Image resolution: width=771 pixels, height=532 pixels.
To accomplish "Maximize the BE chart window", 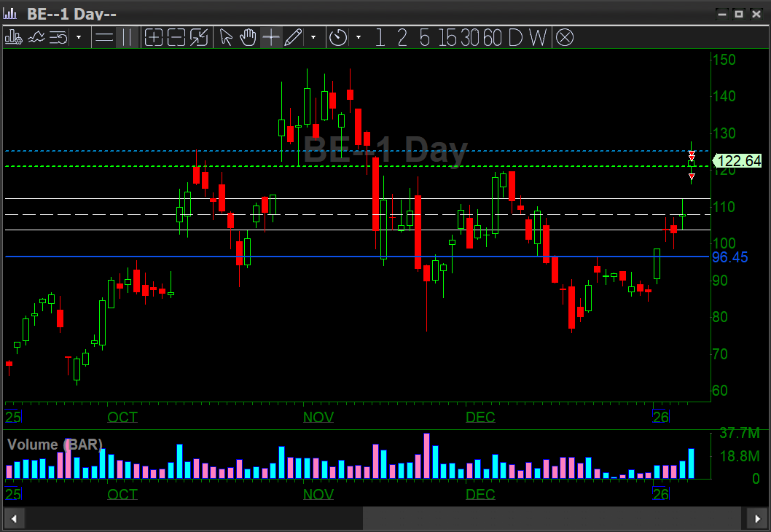I will (738, 15).
